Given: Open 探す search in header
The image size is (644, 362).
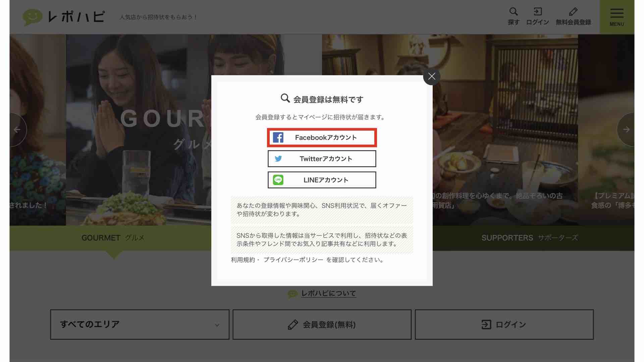Looking at the screenshot, I should [514, 17].
